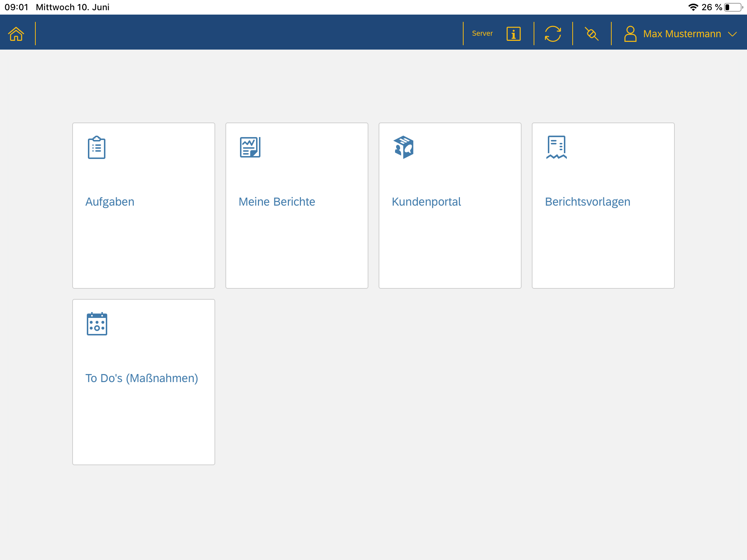Open the Meine Berichte tile label

[276, 202]
